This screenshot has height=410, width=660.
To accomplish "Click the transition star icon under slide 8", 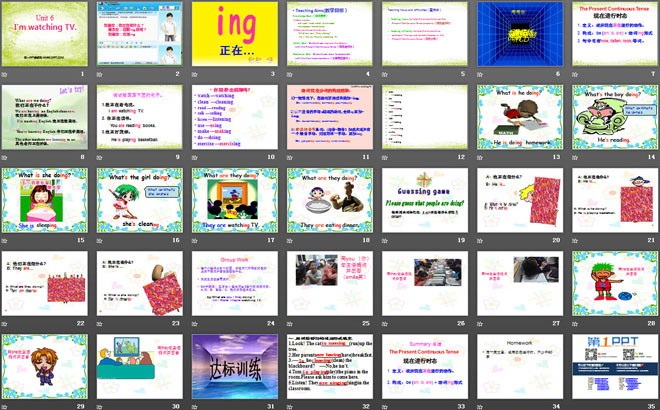I will tap(5, 157).
